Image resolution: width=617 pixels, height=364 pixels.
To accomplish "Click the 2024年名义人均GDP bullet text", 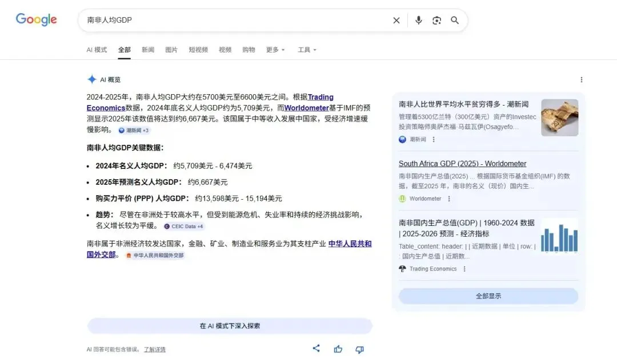I will [x=174, y=166].
